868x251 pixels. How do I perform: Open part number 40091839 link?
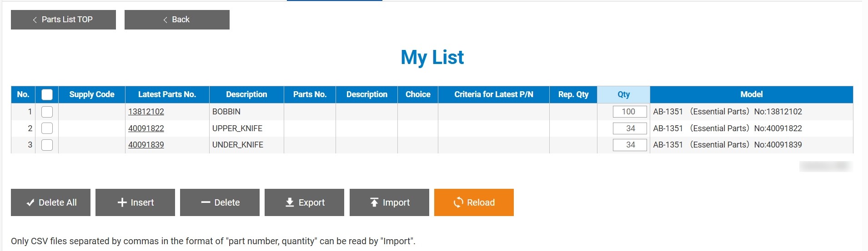click(146, 145)
